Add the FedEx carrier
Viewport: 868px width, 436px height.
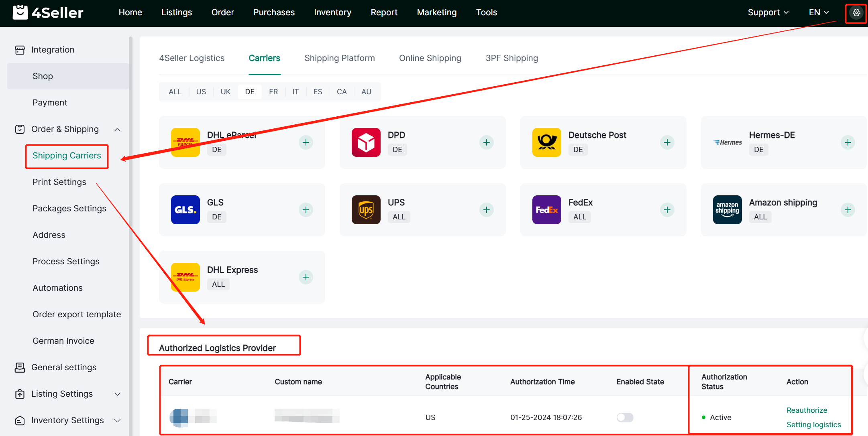[667, 210]
